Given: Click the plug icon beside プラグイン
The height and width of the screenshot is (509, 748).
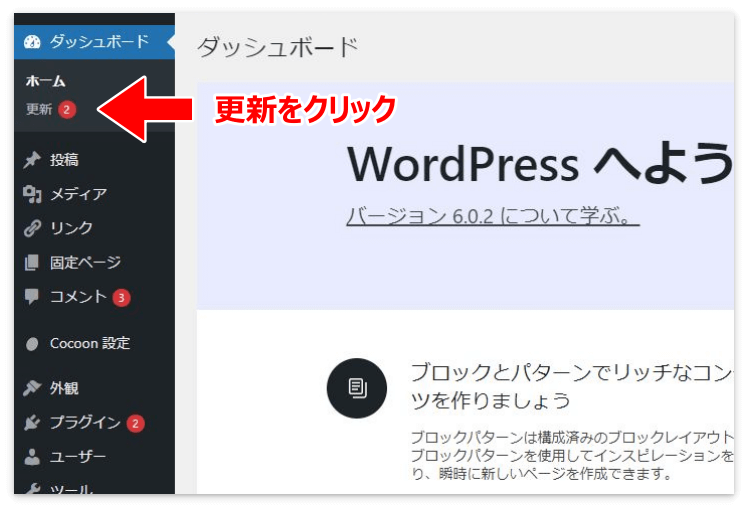Looking at the screenshot, I should 32,423.
